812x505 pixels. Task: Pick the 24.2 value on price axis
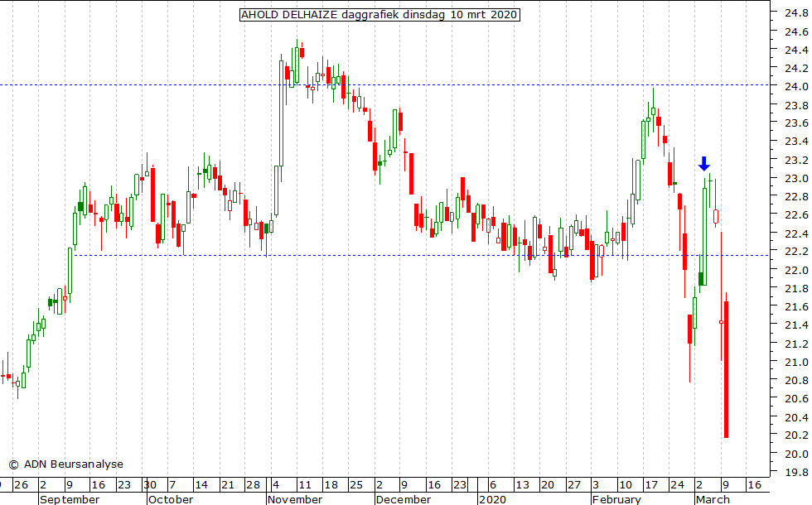(x=796, y=68)
